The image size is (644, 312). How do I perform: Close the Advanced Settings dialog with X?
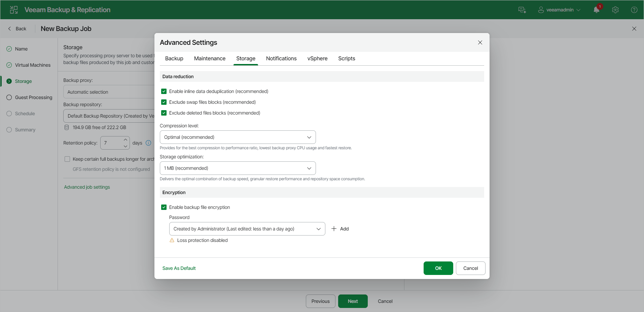tap(480, 42)
